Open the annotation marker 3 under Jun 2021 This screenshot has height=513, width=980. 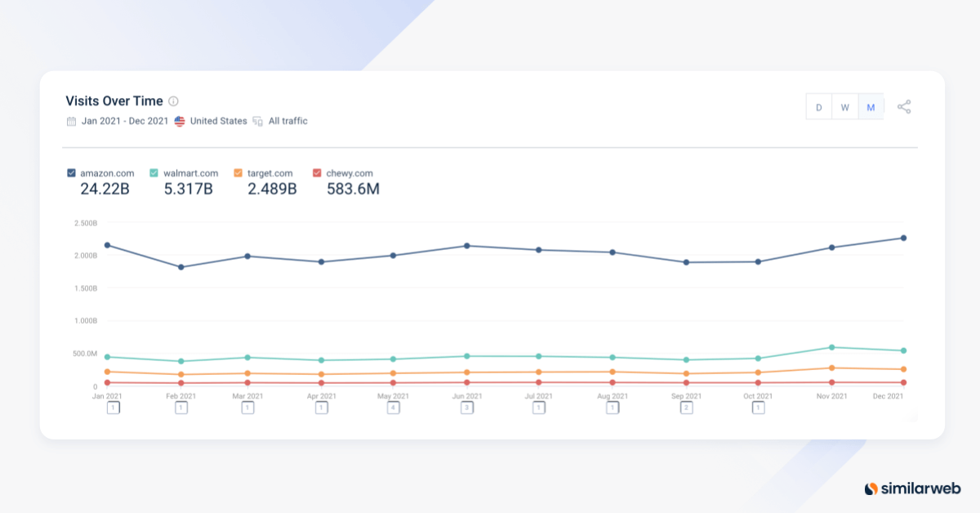[466, 408]
